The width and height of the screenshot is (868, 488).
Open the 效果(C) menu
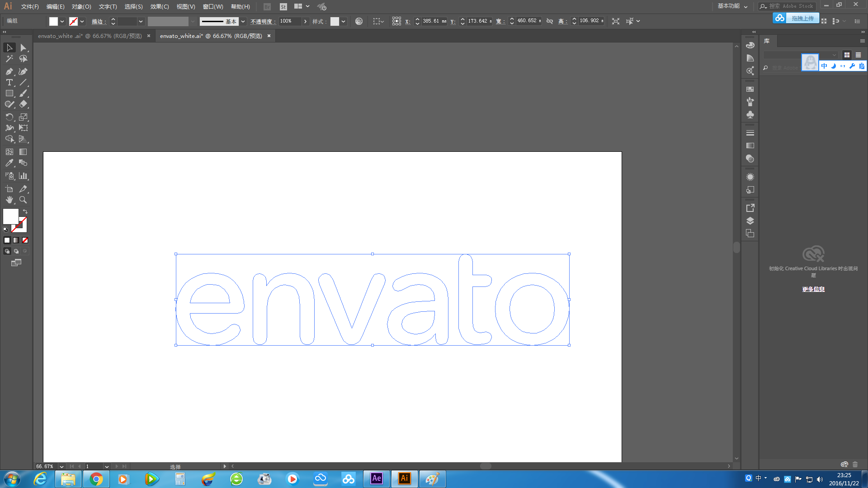(160, 7)
